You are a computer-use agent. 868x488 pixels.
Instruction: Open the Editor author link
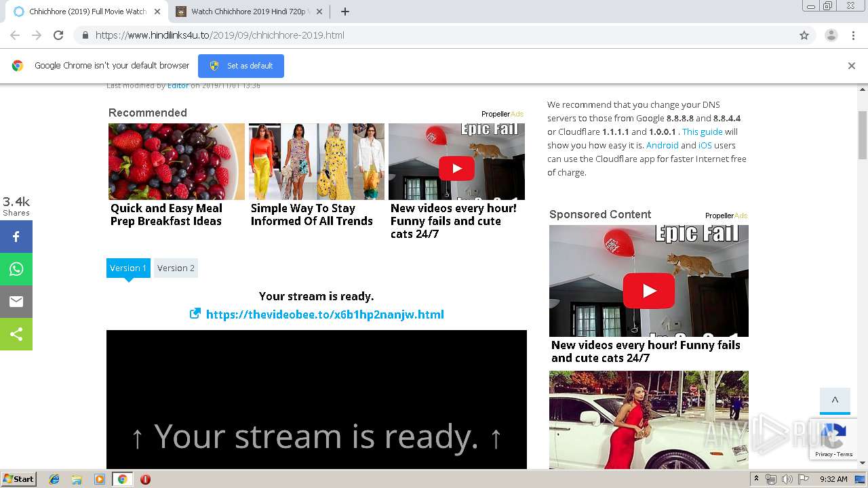click(x=178, y=85)
